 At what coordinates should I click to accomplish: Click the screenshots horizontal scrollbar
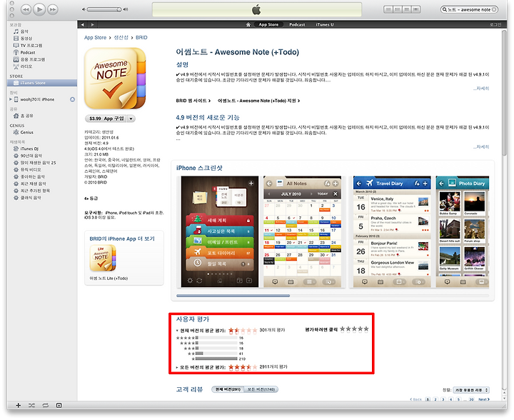click(x=233, y=296)
